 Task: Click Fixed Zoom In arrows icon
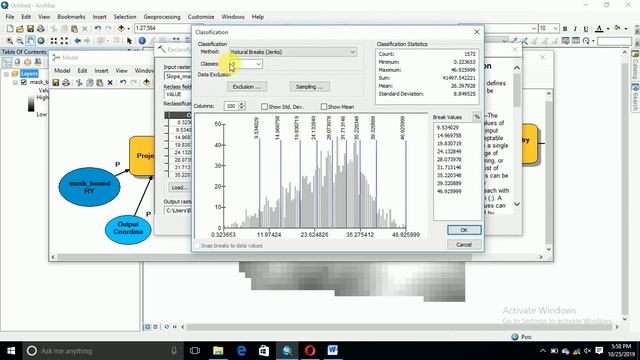click(x=54, y=41)
